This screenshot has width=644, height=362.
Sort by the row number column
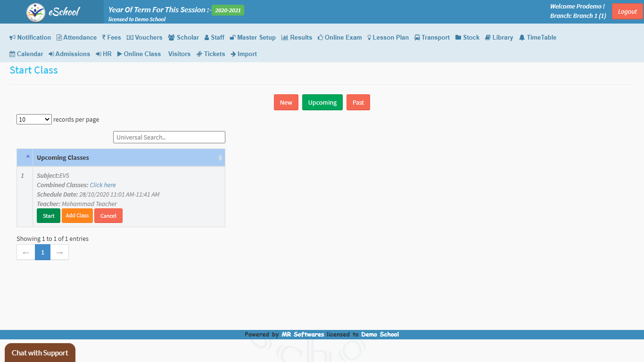tap(25, 158)
